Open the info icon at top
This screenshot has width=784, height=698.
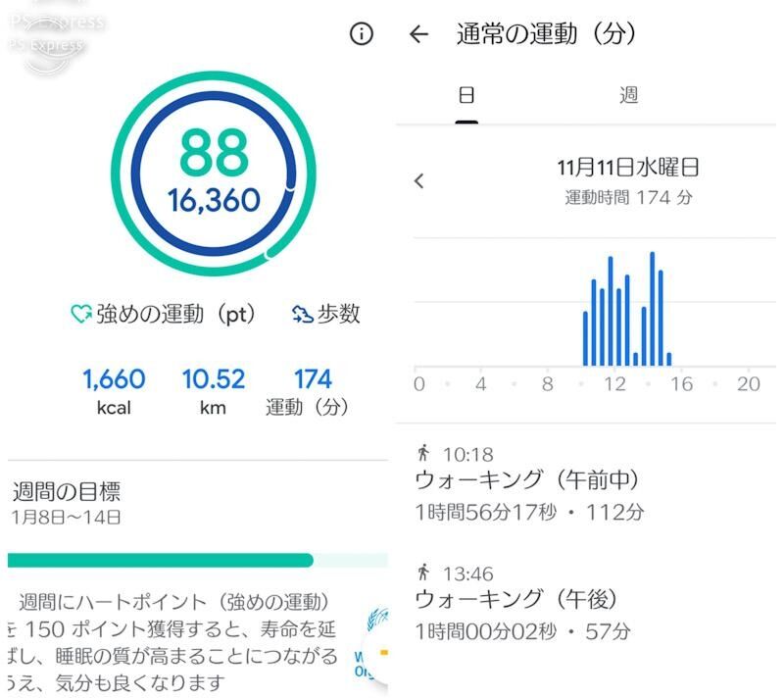pos(362,34)
